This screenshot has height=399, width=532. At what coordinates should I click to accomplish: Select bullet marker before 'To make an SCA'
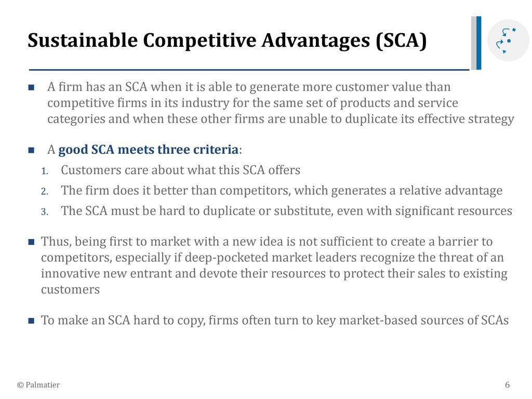click(31, 321)
